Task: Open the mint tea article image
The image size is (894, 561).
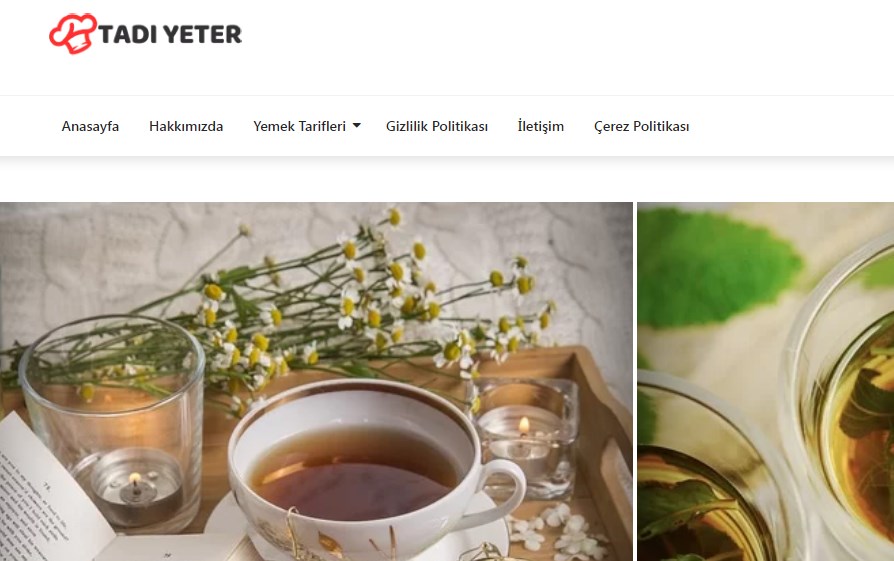Action: click(x=765, y=381)
